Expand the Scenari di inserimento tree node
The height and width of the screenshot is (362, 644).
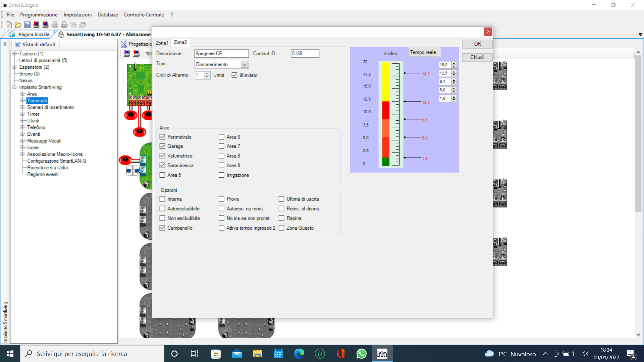point(22,107)
